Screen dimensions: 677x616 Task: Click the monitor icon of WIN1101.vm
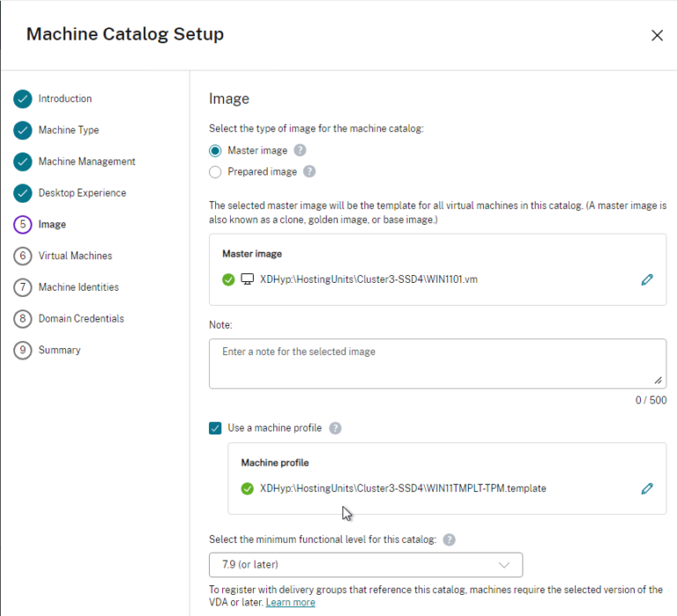(248, 279)
